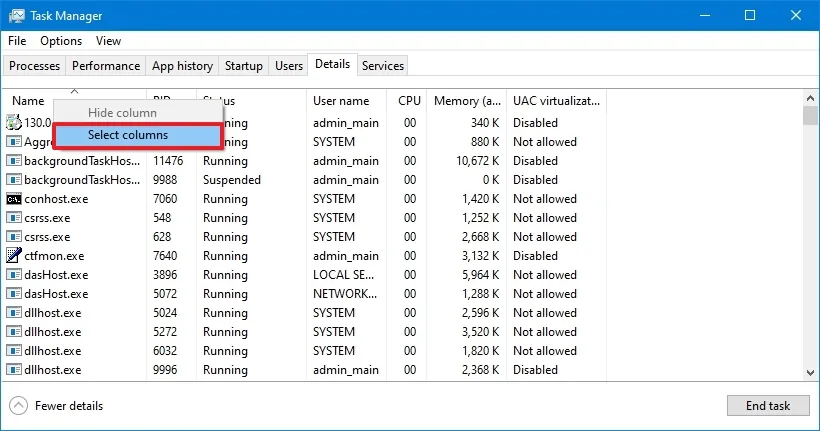Click memory value 10,672 K

coord(477,161)
